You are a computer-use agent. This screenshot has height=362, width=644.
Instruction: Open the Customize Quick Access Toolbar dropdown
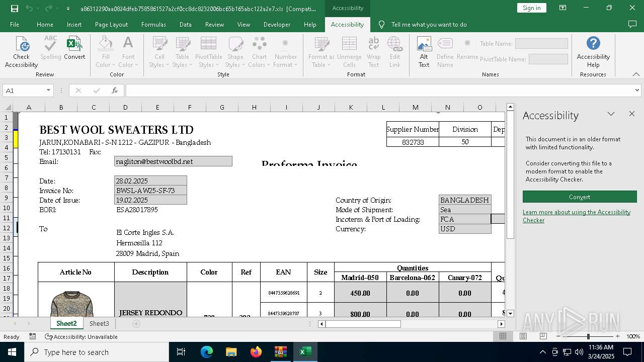coord(68,9)
